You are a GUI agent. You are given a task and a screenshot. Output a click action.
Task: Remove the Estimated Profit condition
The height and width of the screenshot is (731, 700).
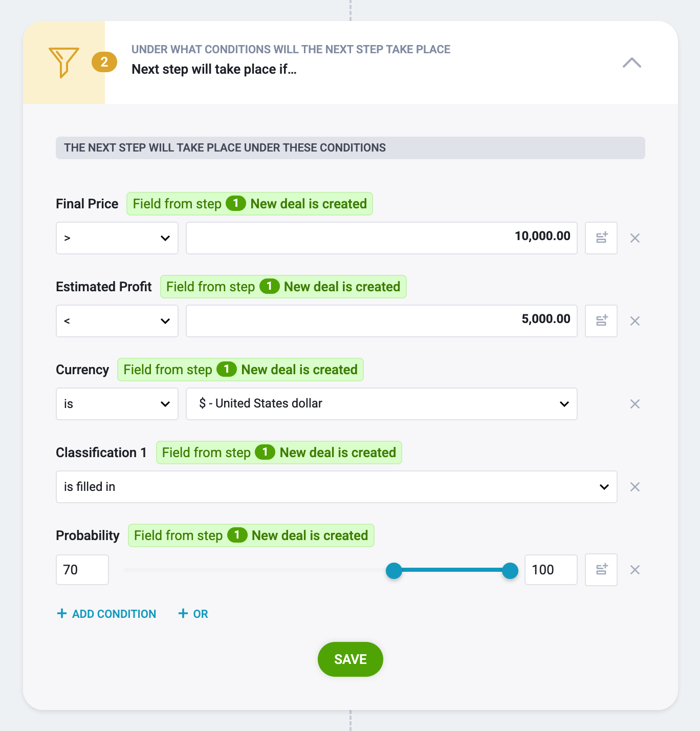(x=635, y=321)
